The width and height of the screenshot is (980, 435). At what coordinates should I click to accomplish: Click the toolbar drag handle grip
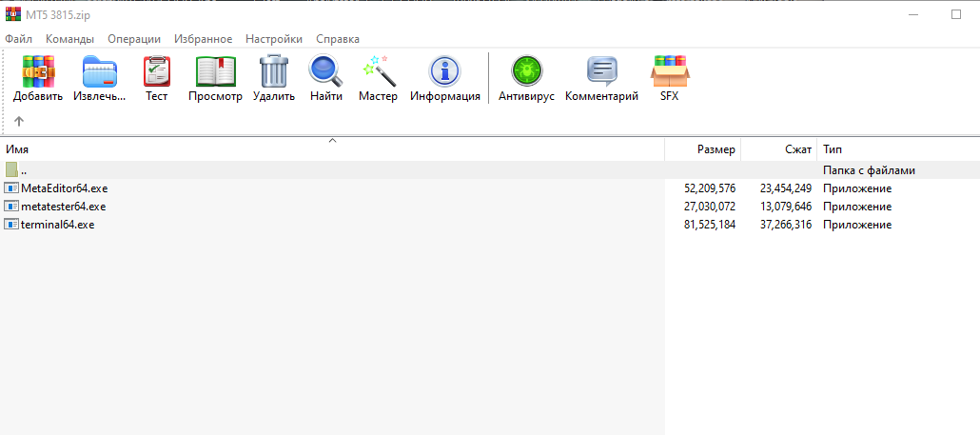pyautogui.click(x=4, y=90)
